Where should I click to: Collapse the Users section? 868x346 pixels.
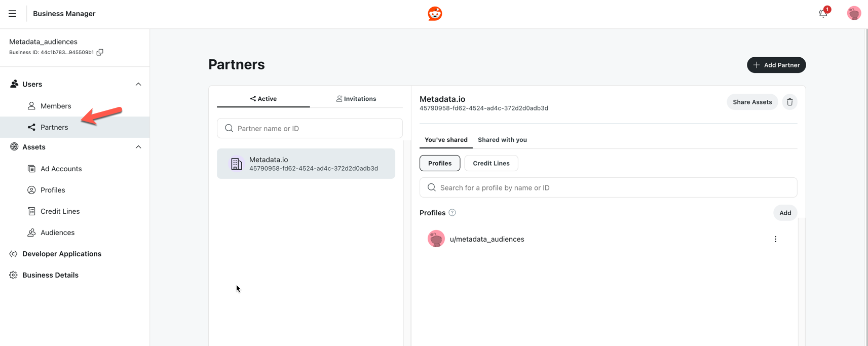[x=138, y=84]
